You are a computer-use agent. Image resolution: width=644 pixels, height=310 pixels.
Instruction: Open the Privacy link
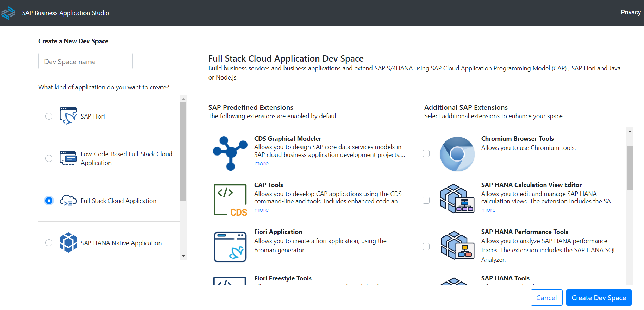click(631, 12)
